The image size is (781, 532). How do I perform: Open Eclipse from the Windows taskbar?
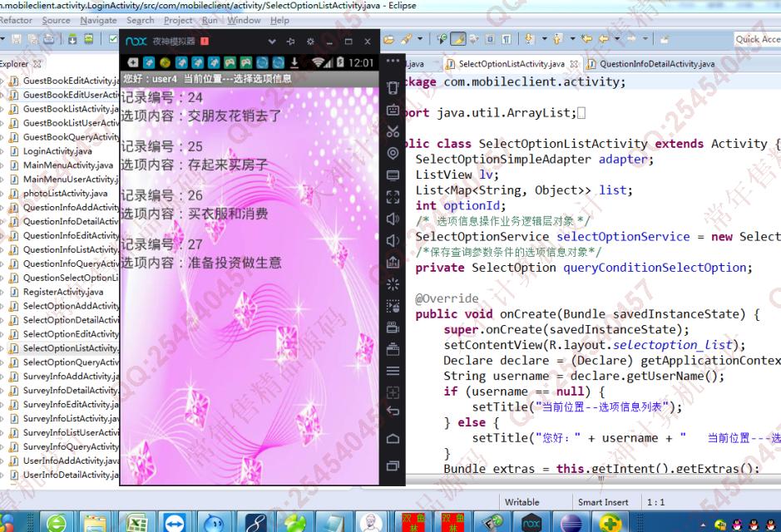coord(571,523)
